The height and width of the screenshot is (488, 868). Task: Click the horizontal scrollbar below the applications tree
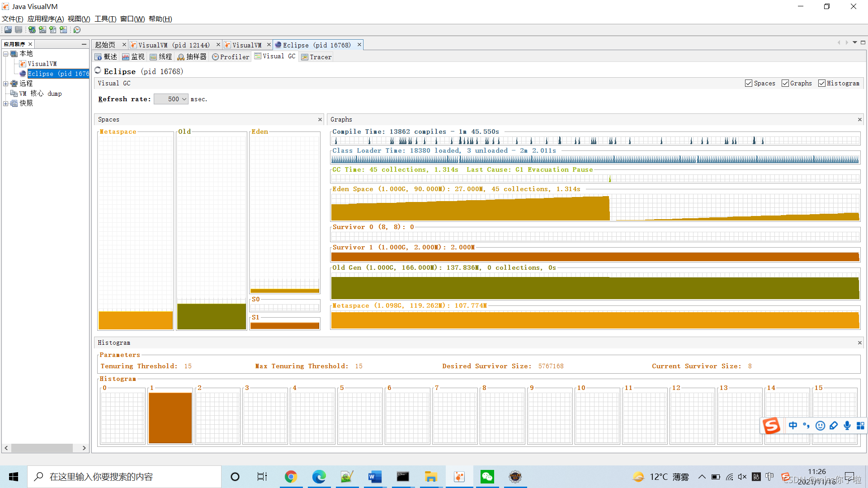42,448
